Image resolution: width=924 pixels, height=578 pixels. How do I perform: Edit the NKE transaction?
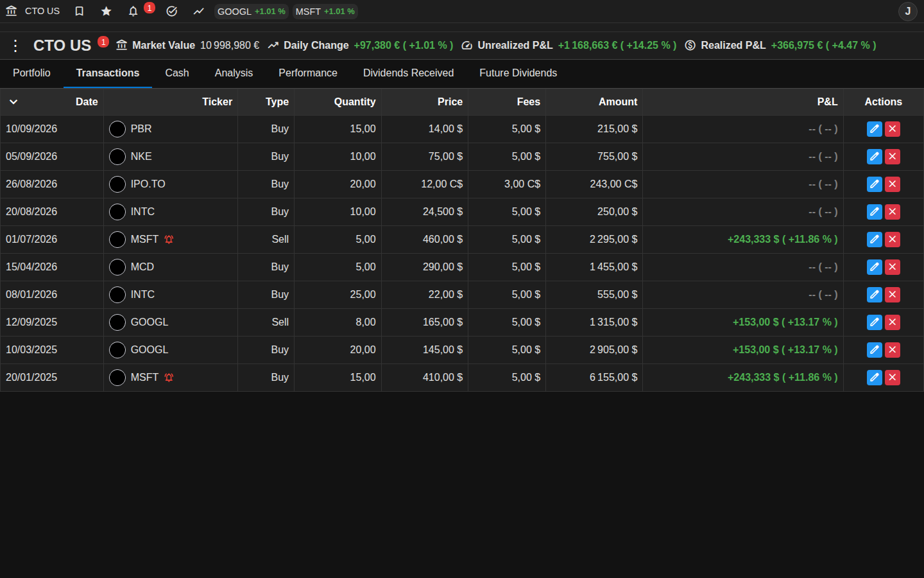875,157
